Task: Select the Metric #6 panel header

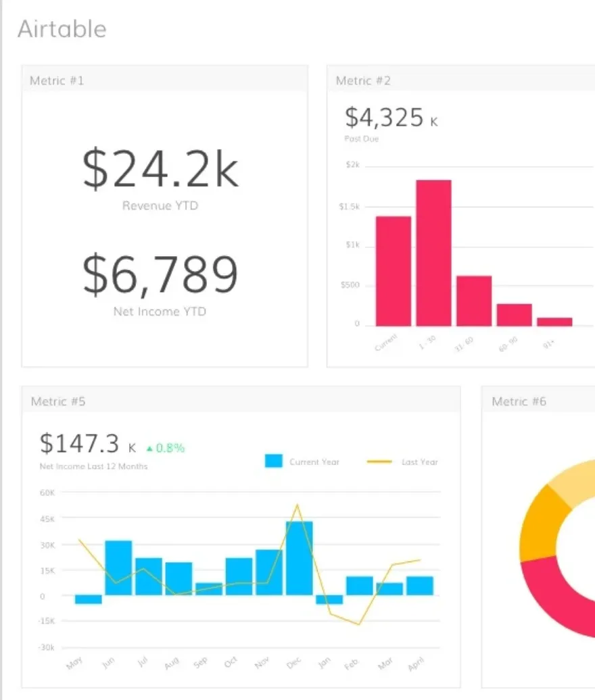Action: coord(538,401)
